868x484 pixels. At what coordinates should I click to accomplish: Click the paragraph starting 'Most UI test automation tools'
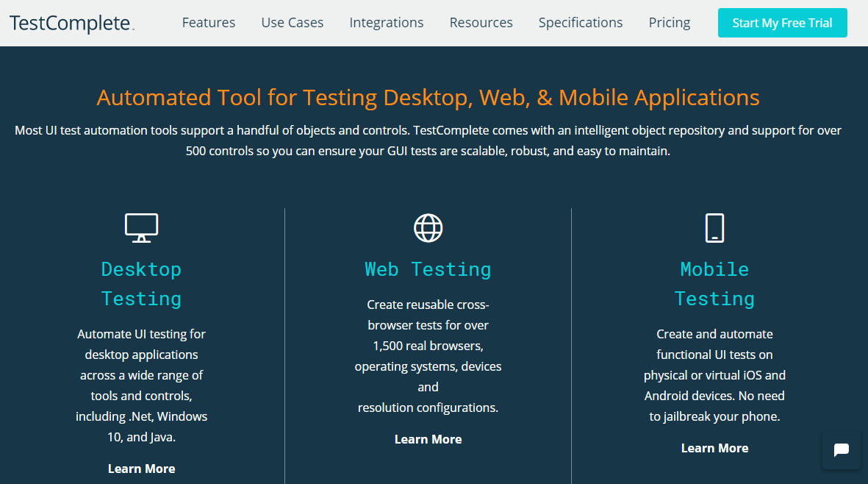click(x=428, y=140)
